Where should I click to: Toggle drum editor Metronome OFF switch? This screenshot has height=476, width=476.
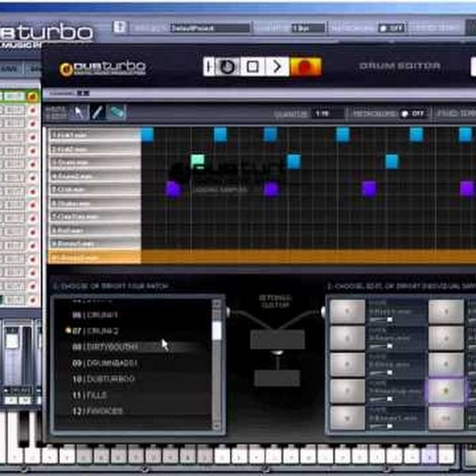click(411, 113)
